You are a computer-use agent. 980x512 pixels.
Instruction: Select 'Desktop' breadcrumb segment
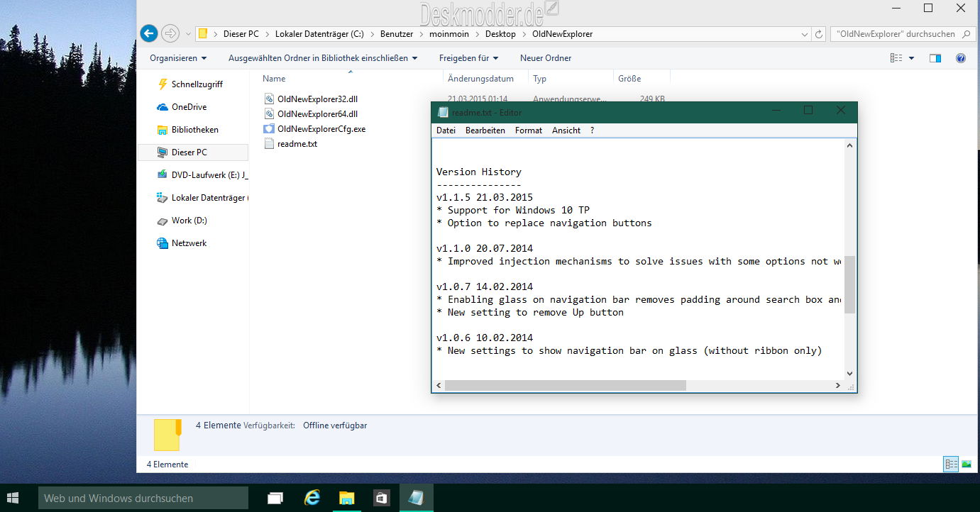(501, 34)
